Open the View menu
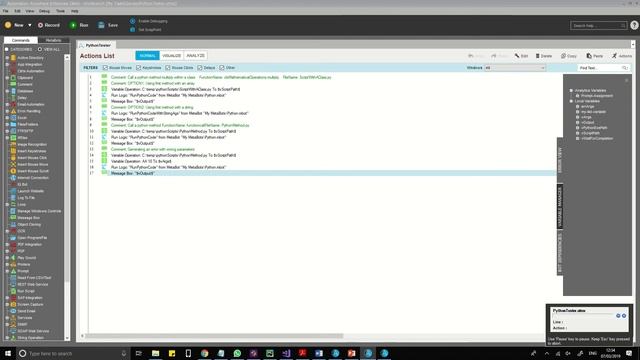 [30, 11]
